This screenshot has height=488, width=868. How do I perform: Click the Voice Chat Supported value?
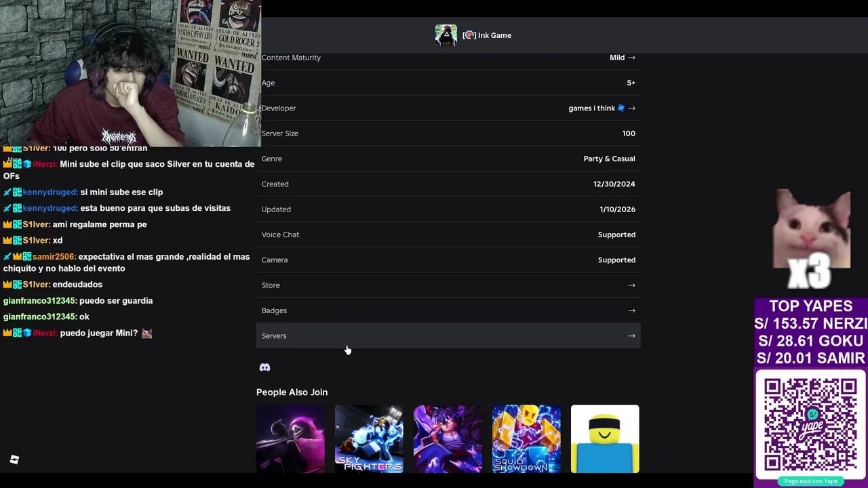coord(616,235)
